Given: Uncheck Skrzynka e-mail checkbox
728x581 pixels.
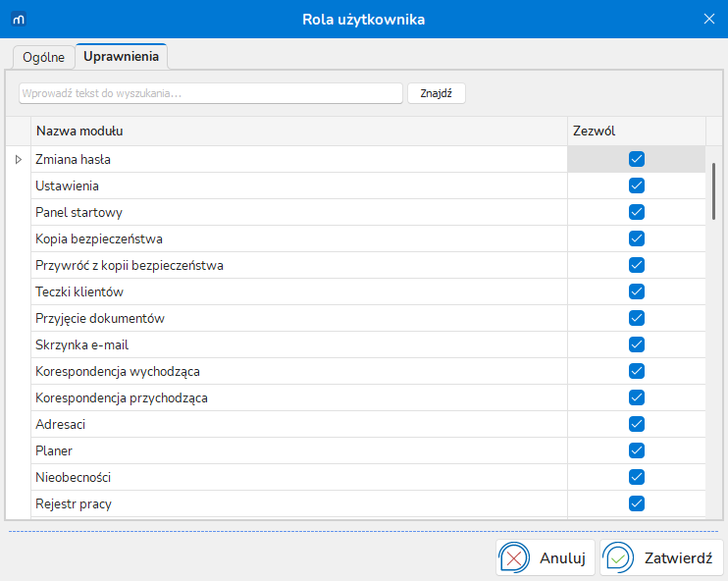Looking at the screenshot, I should pos(637,344).
